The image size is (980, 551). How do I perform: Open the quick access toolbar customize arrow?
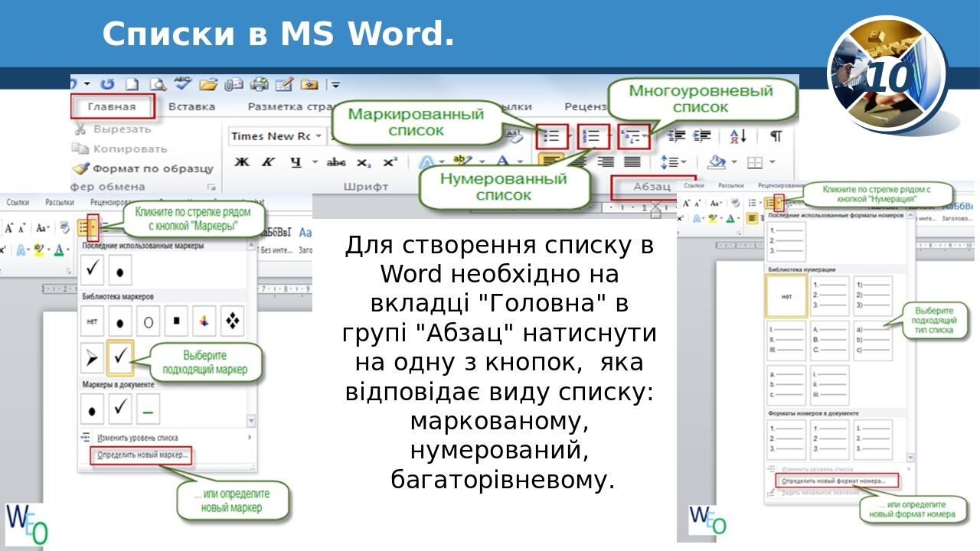335,85
